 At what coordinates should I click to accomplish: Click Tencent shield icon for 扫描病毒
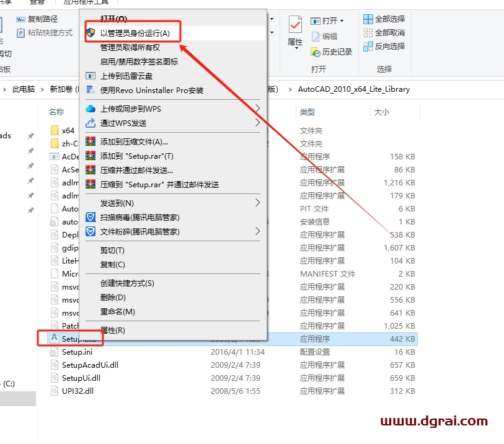[x=91, y=217]
